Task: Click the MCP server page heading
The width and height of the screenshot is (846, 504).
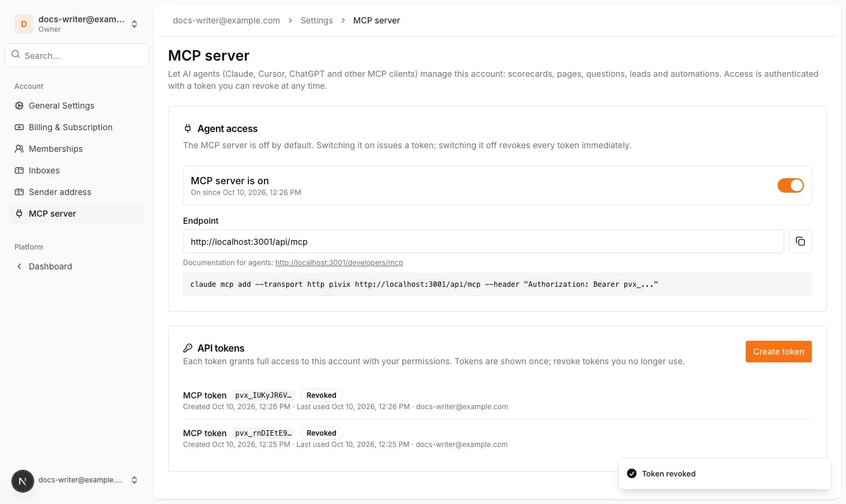Action: (x=209, y=55)
